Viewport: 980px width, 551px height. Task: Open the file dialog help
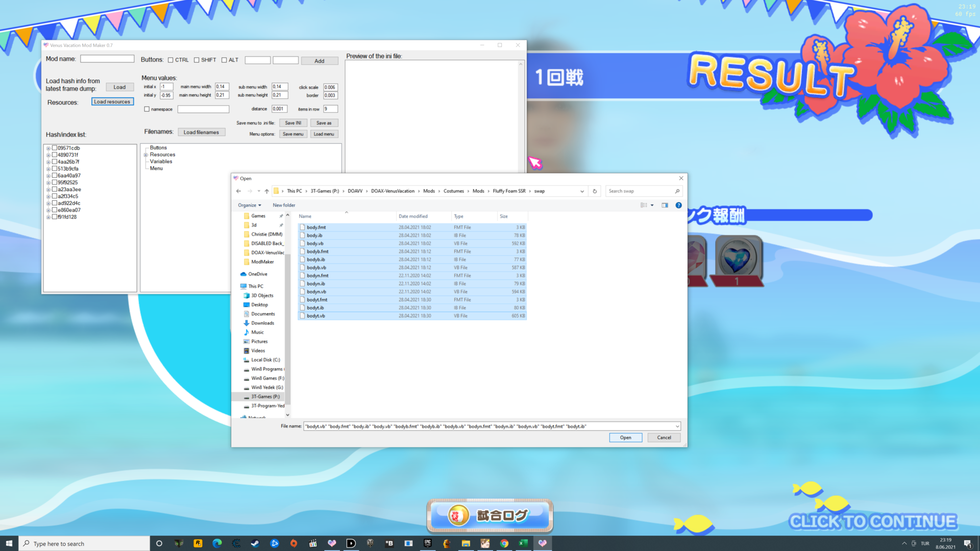(x=678, y=205)
